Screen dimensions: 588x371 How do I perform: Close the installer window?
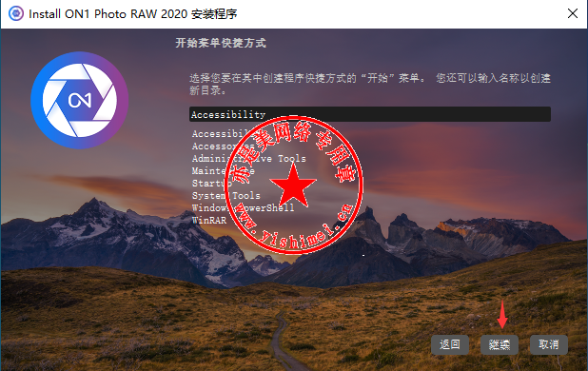(x=572, y=14)
